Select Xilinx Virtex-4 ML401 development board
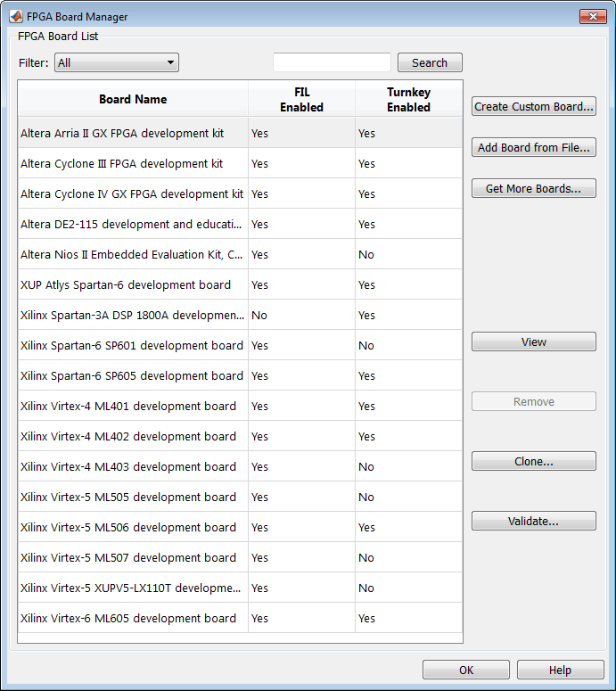Screen dimensions: 616x691 [240, 406]
